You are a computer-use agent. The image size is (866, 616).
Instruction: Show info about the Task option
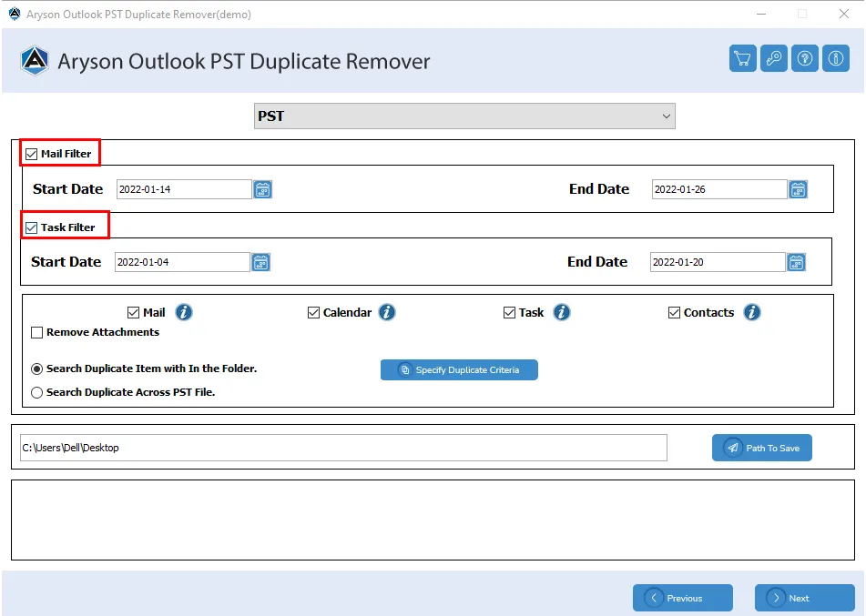562,312
